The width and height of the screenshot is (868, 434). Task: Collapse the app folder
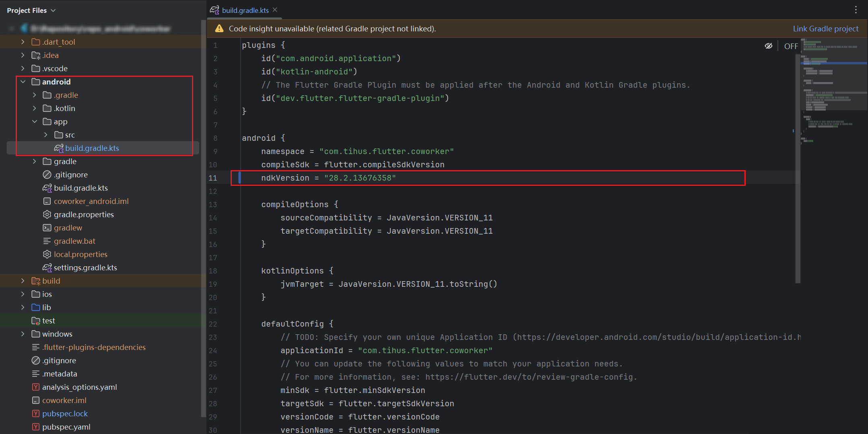35,121
